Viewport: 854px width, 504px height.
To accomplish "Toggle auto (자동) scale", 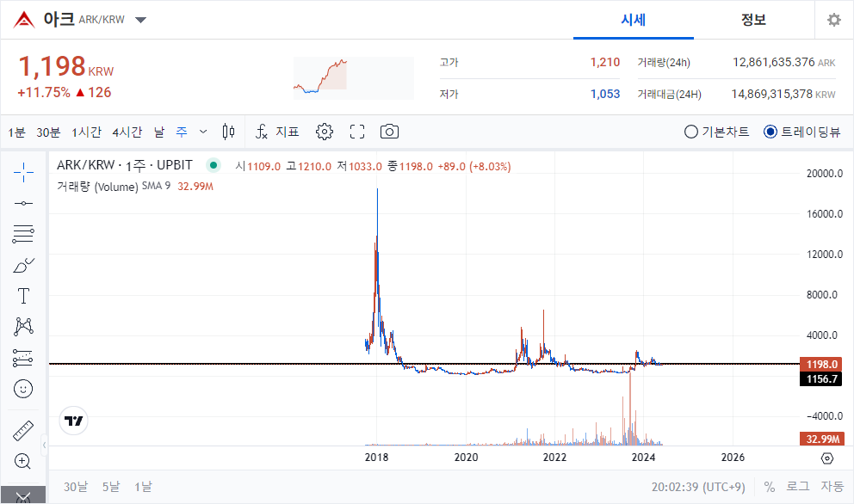I will point(832,486).
